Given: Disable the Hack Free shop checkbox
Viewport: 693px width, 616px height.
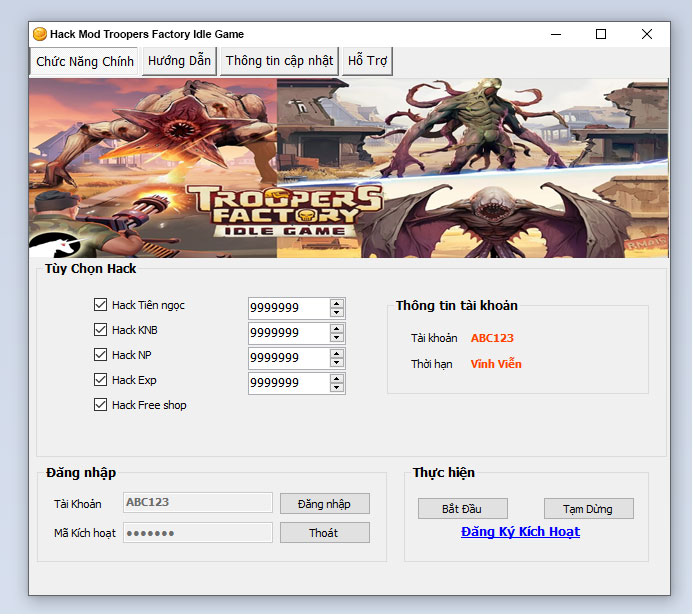Looking at the screenshot, I should [100, 405].
